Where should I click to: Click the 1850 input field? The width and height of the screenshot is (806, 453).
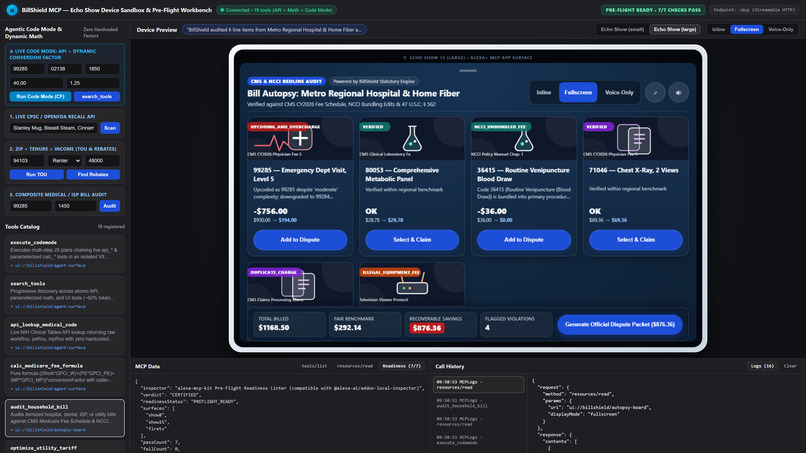(102, 69)
